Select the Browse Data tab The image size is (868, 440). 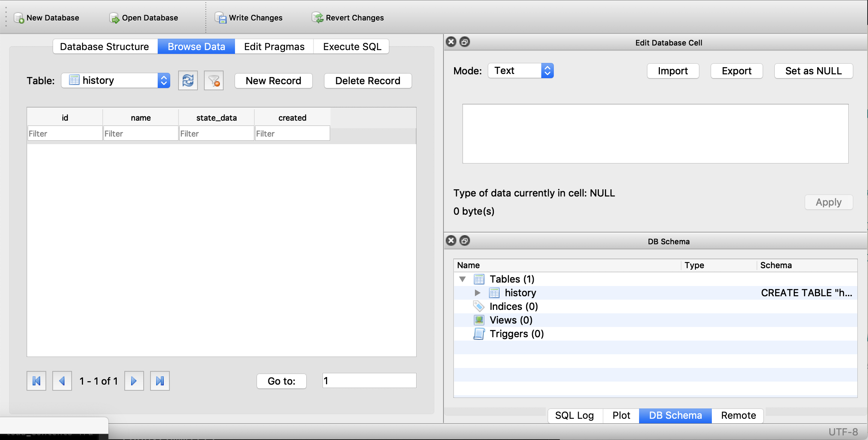[x=196, y=47]
